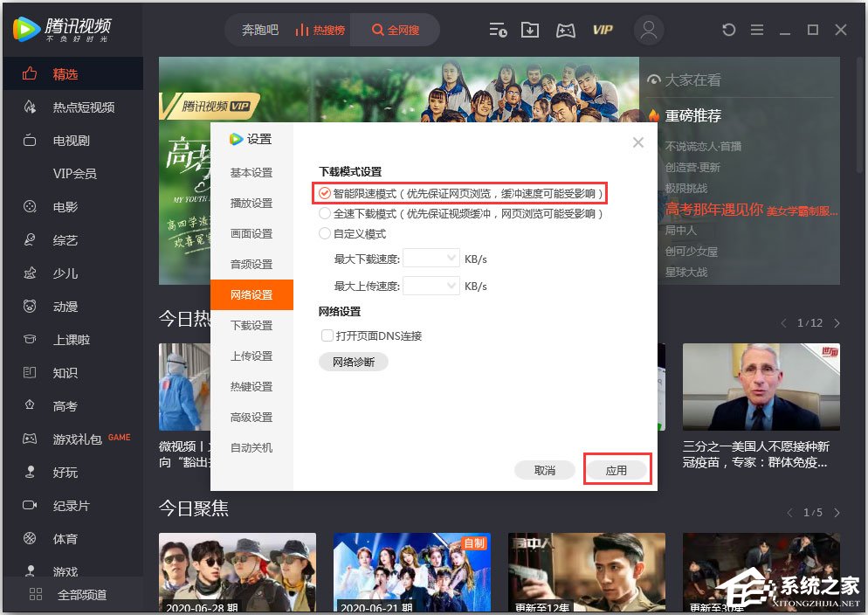Open the 热键设置 settings tab
This screenshot has height=615, width=868.
pos(251,386)
